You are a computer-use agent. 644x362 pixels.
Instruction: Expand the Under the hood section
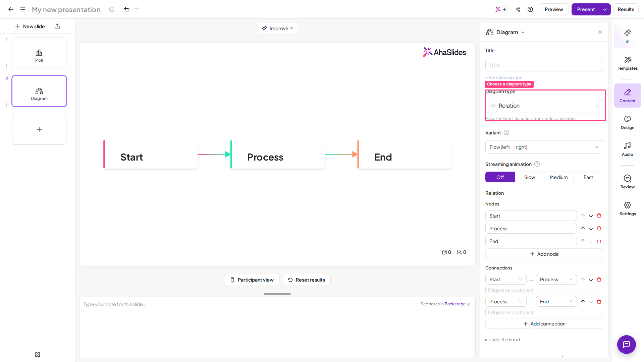(502, 340)
